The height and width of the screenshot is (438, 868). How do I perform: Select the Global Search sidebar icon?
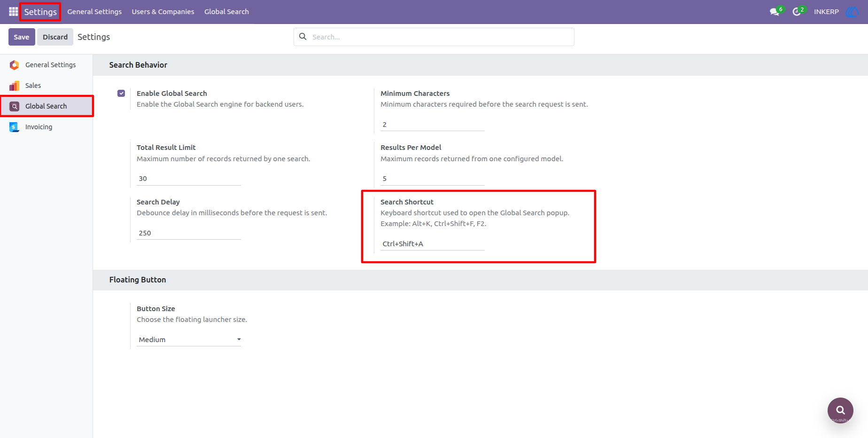click(15, 106)
